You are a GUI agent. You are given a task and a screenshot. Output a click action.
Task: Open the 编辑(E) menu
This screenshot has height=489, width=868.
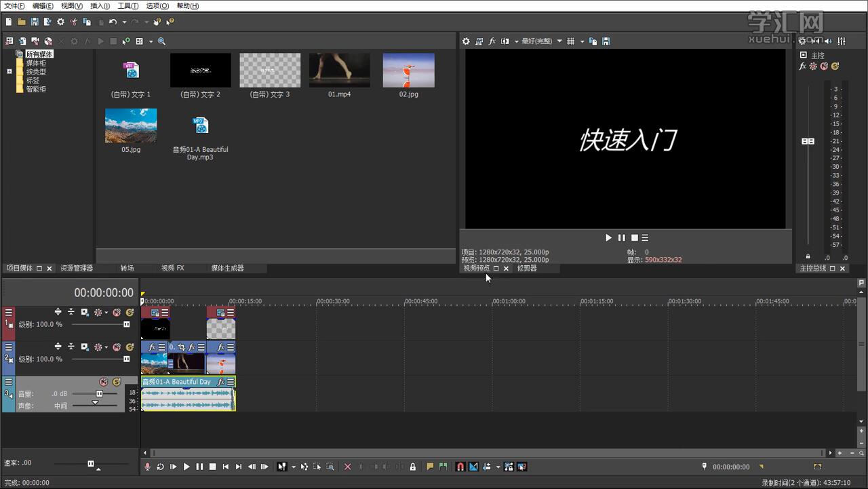click(43, 5)
